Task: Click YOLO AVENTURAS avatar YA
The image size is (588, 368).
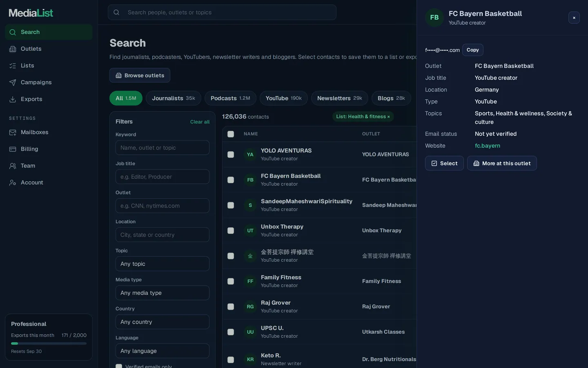Action: click(x=250, y=155)
